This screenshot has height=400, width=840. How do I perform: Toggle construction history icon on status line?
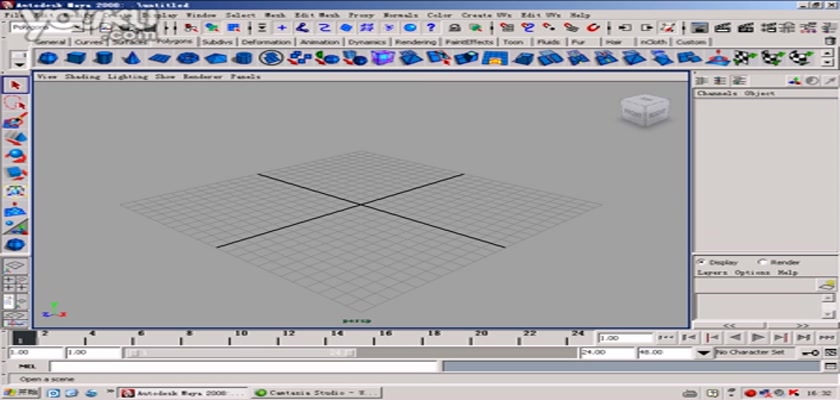coord(668,27)
